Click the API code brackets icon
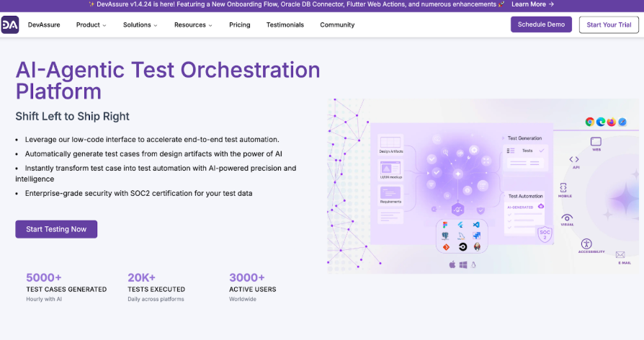The width and height of the screenshot is (644, 340). point(574,159)
